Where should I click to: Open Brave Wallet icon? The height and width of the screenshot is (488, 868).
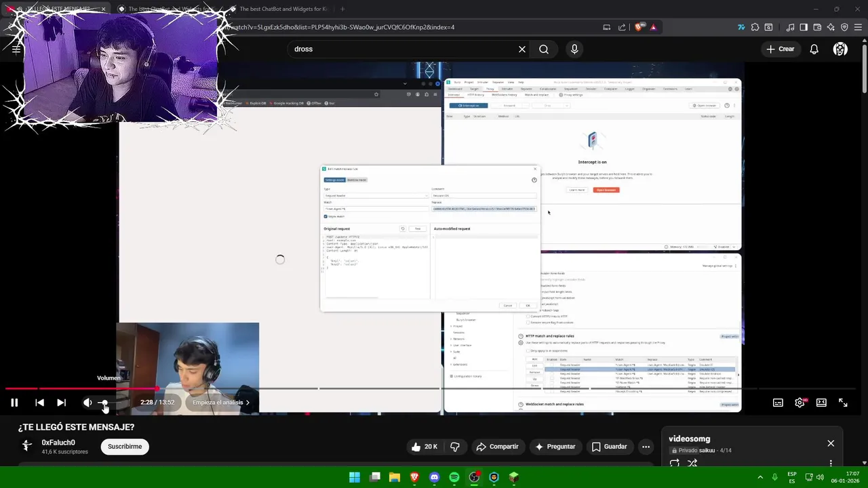[817, 27]
